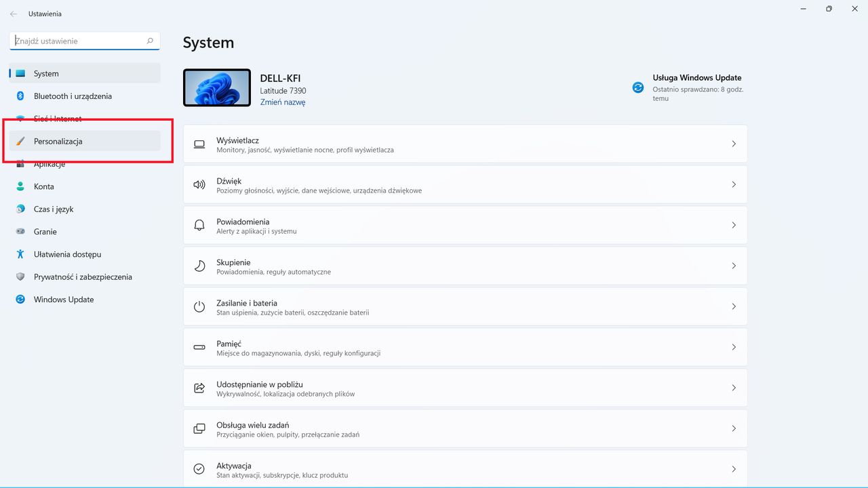Screen dimensions: 868x488
Task: Expand the Obsługa wielu zadań chevron
Action: point(733,428)
